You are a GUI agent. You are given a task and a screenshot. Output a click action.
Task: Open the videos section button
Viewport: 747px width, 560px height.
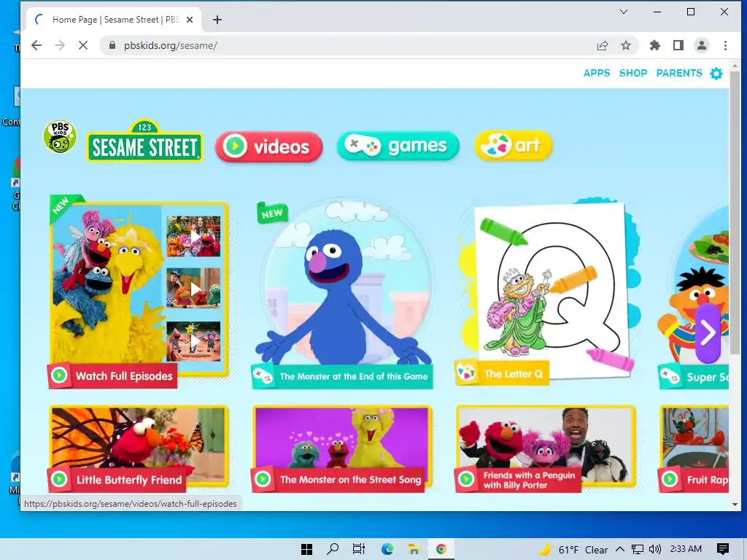coord(268,146)
